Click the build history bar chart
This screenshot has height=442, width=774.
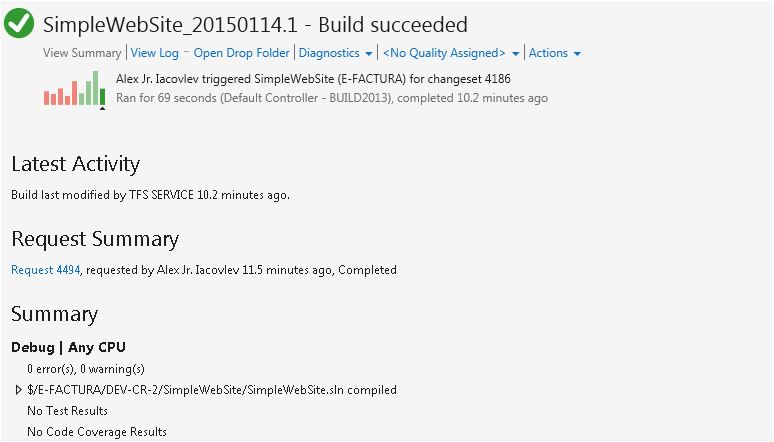(x=75, y=88)
